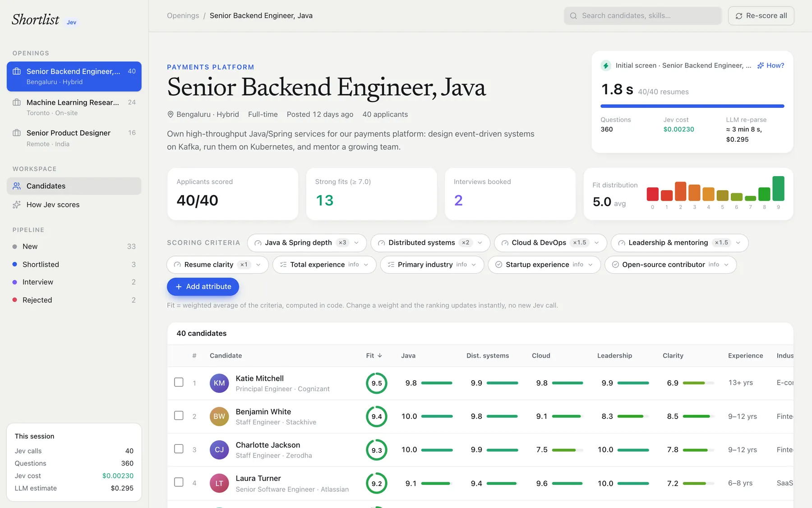Click the Fit column sort arrow

pyautogui.click(x=380, y=355)
